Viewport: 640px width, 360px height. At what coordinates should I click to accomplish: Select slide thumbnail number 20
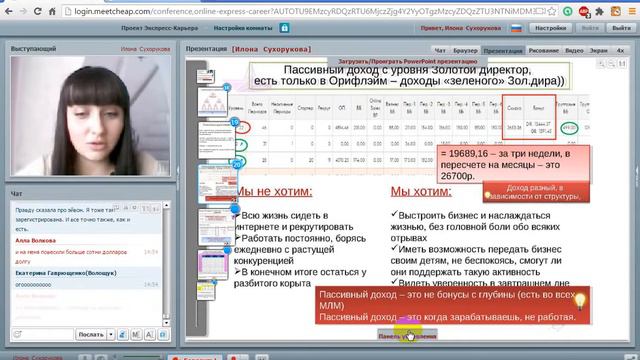pos(218,183)
